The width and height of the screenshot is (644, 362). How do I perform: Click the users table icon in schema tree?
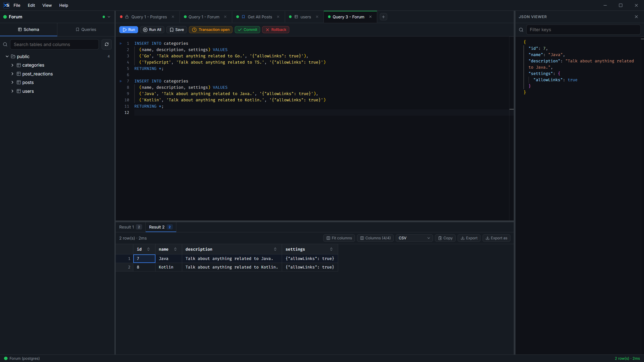point(19,91)
